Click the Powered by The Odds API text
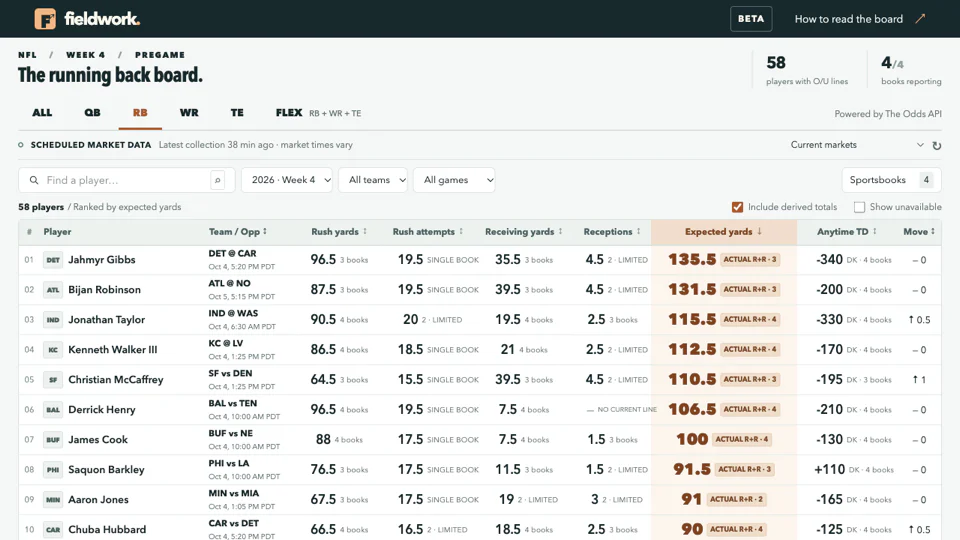 (888, 114)
